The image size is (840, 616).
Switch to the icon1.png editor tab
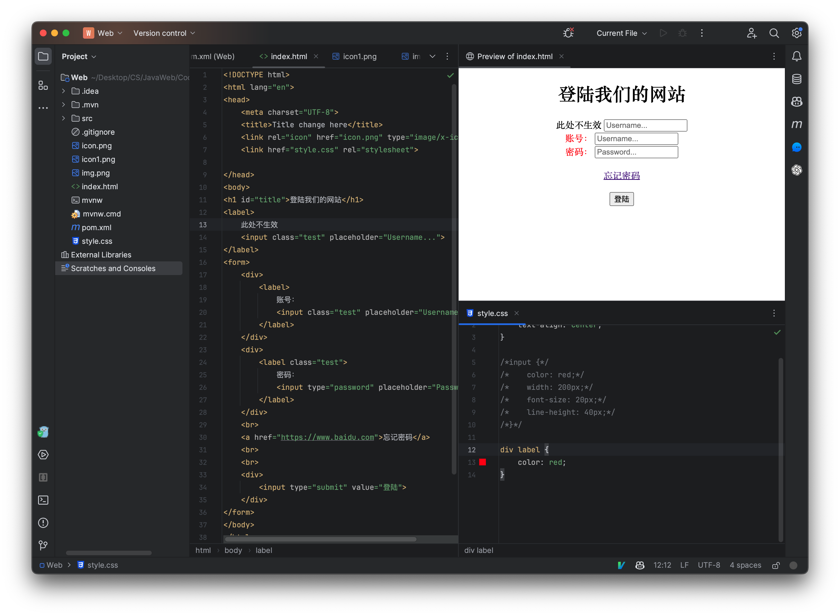(x=359, y=56)
